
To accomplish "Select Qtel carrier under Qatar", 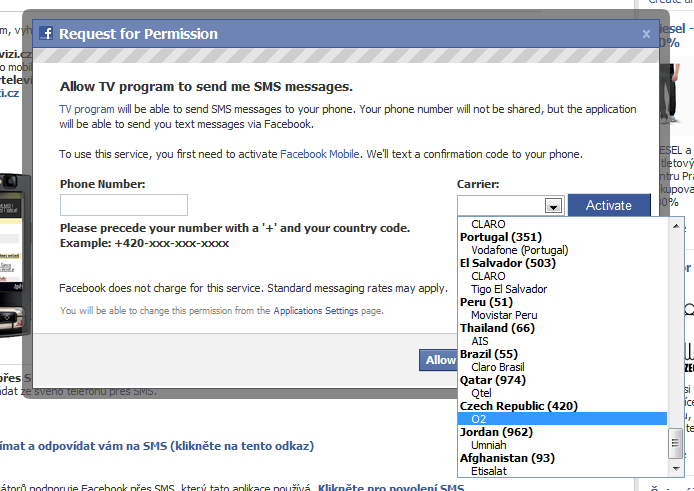I will [x=562, y=393].
